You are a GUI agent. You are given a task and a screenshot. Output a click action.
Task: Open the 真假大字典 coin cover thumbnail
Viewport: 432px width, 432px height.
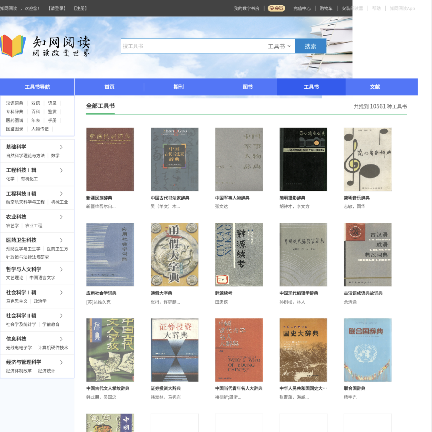pyautogui.click(x=175, y=255)
